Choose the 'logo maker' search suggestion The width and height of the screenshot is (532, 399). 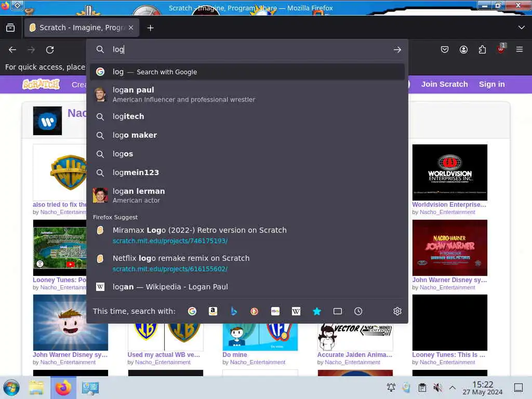pyautogui.click(x=247, y=135)
